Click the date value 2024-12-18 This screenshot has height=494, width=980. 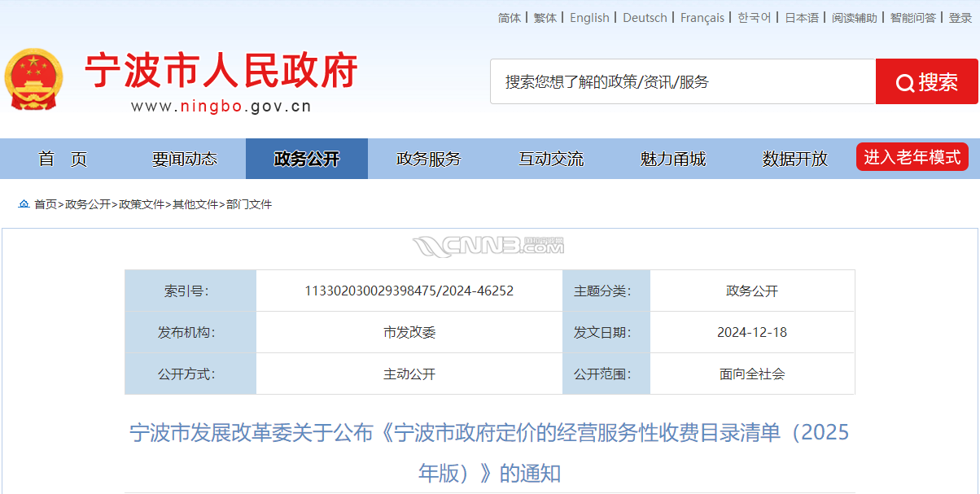(x=752, y=332)
